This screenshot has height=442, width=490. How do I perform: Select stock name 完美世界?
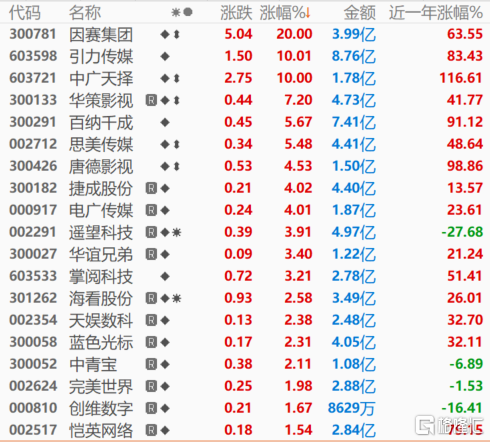[101, 386]
